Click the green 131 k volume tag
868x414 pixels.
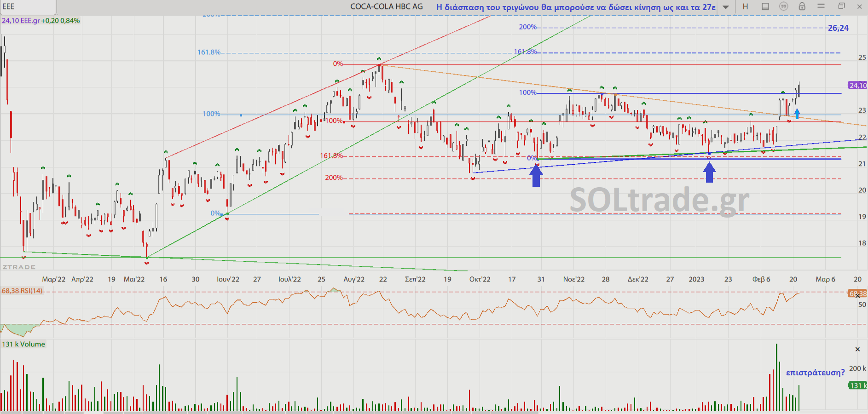[857, 385]
